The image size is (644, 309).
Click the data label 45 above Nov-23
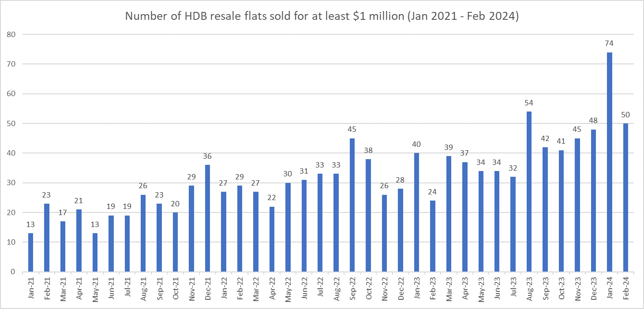(577, 129)
